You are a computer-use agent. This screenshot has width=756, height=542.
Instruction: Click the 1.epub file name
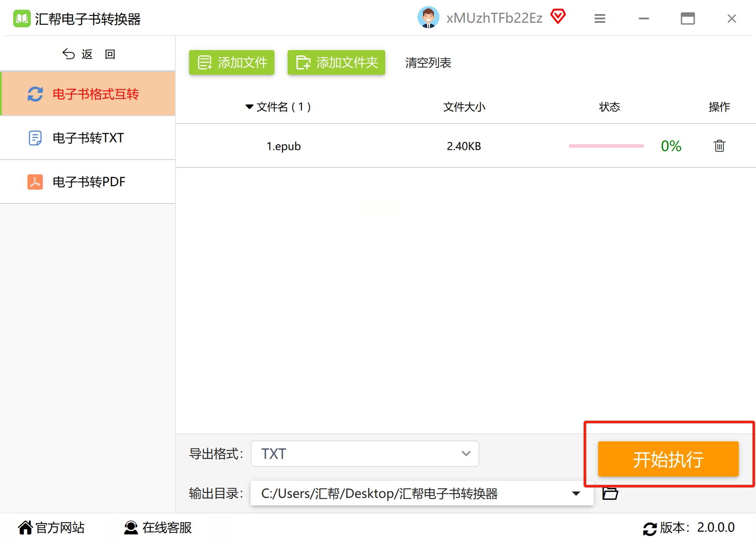click(x=284, y=146)
